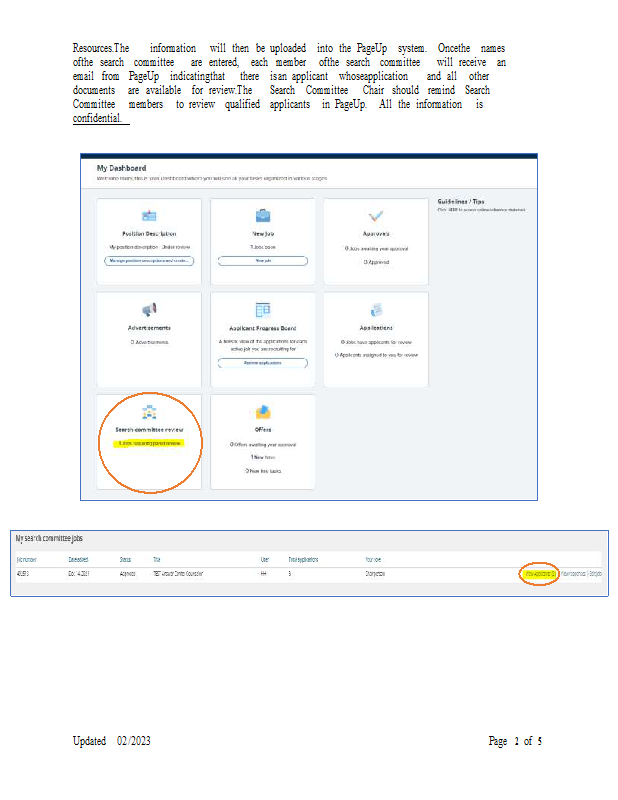
Task: Click the Advertisements megaphone icon
Action: coord(149,310)
